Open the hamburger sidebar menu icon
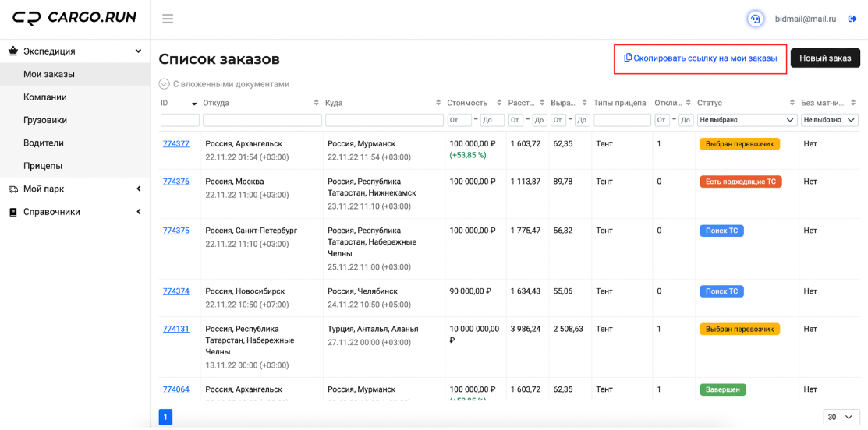The height and width of the screenshot is (430, 868). (168, 19)
